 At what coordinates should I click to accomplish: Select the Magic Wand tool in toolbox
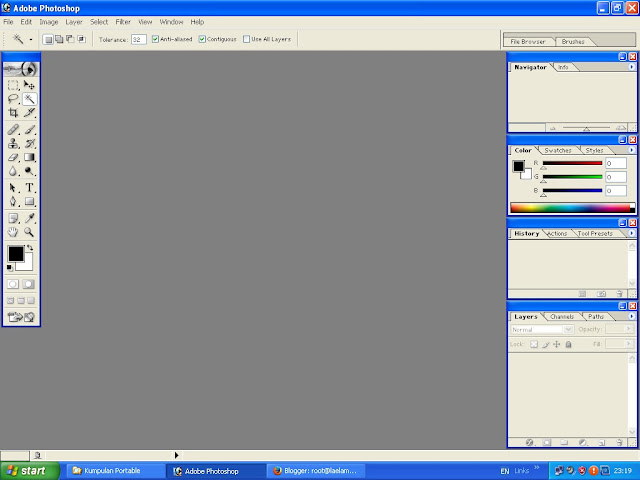29,99
